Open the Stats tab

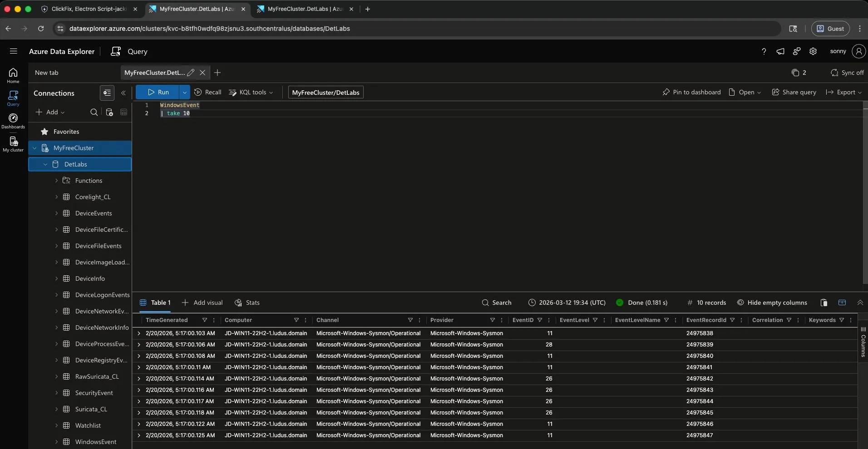coord(247,303)
